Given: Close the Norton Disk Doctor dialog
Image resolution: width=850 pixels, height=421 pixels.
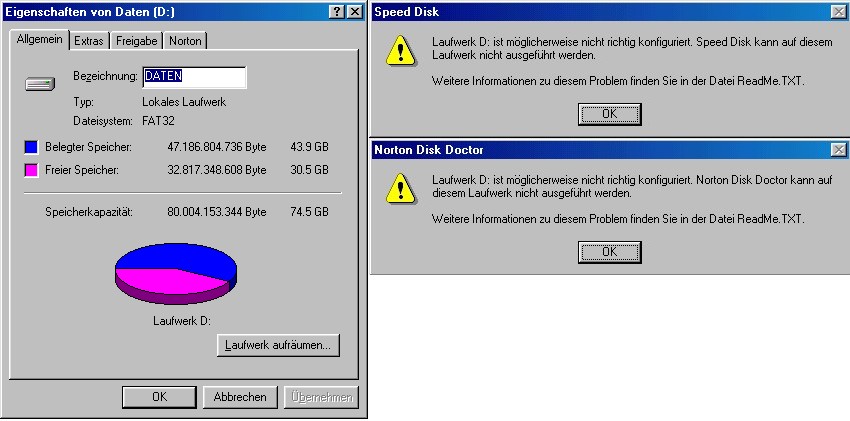Looking at the screenshot, I should tap(839, 150).
